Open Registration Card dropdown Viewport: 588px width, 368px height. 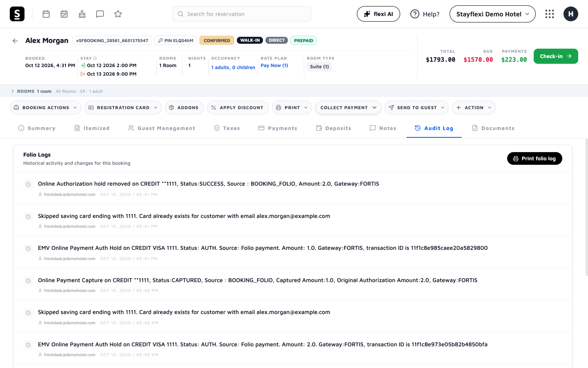pyautogui.click(x=123, y=108)
